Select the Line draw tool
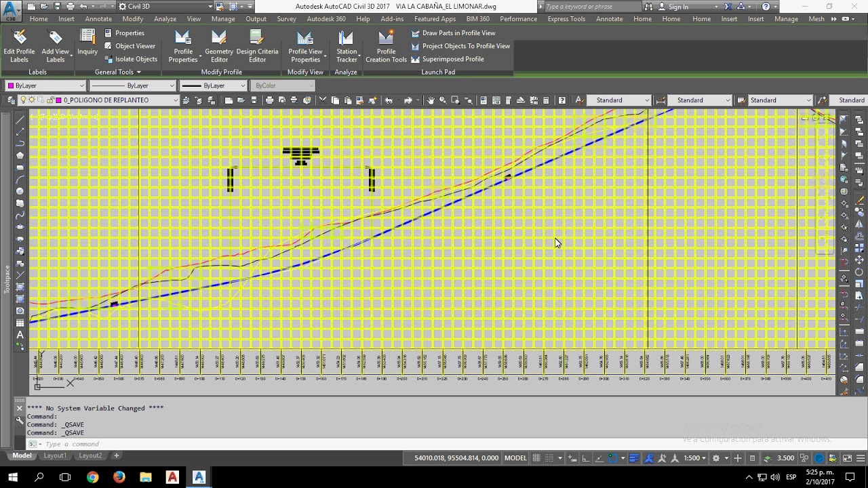 click(x=20, y=120)
